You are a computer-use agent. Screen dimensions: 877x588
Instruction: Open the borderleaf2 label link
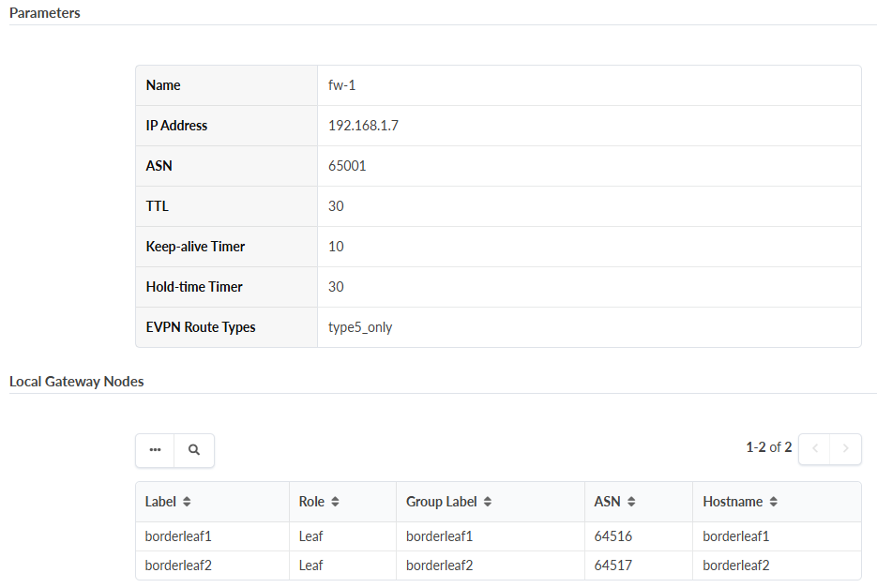point(178,565)
